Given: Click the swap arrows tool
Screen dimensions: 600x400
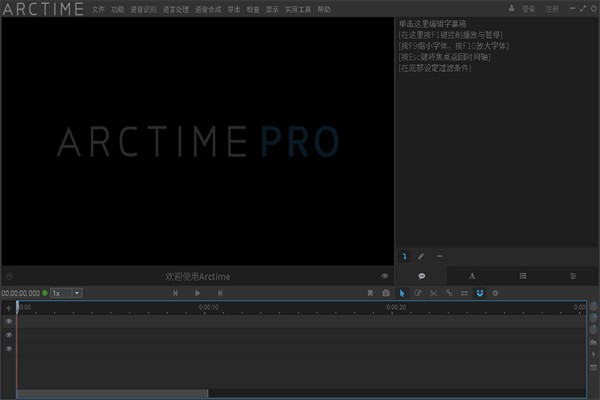Looking at the screenshot, I should pyautogui.click(x=464, y=293).
